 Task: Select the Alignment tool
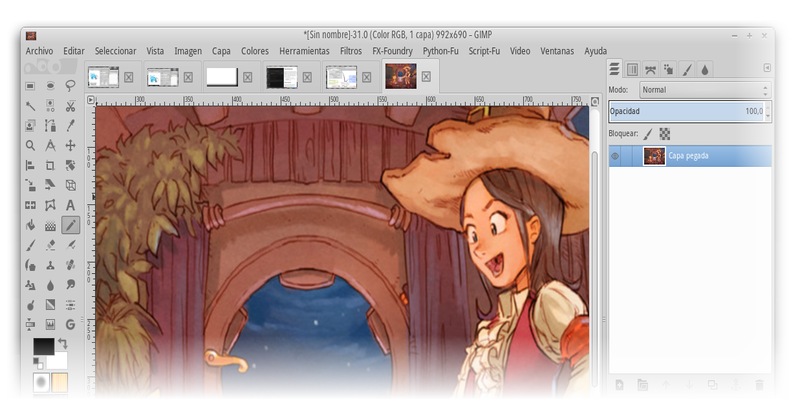click(30, 165)
